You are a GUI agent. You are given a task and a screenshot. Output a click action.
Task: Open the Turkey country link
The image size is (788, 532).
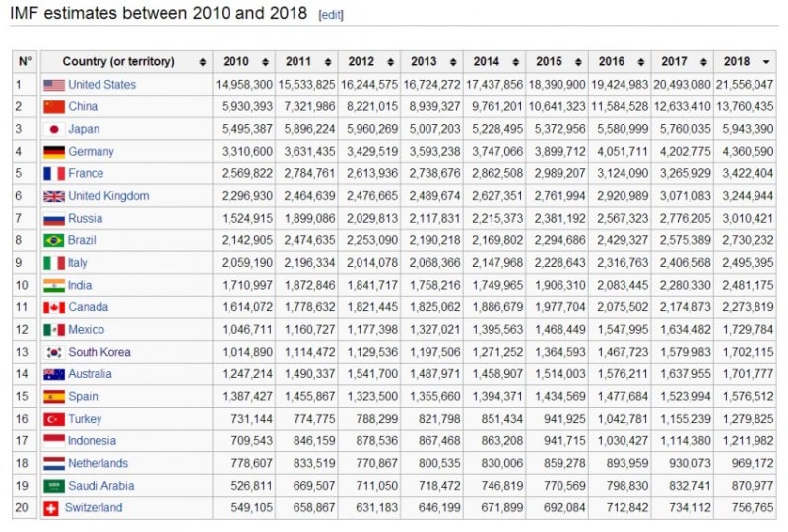click(85, 419)
